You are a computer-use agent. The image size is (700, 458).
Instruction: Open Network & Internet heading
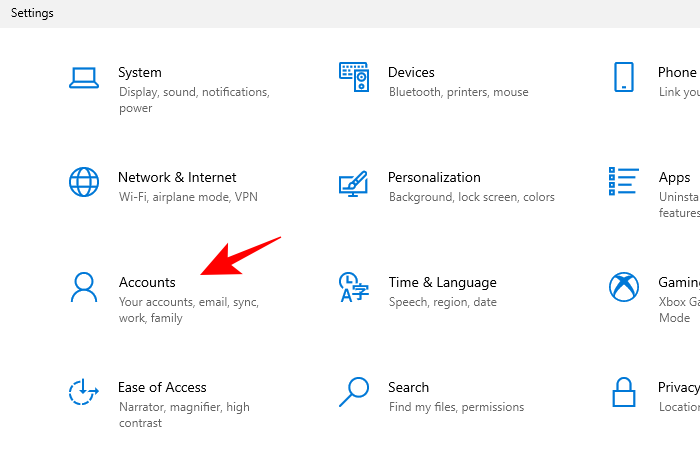177,177
